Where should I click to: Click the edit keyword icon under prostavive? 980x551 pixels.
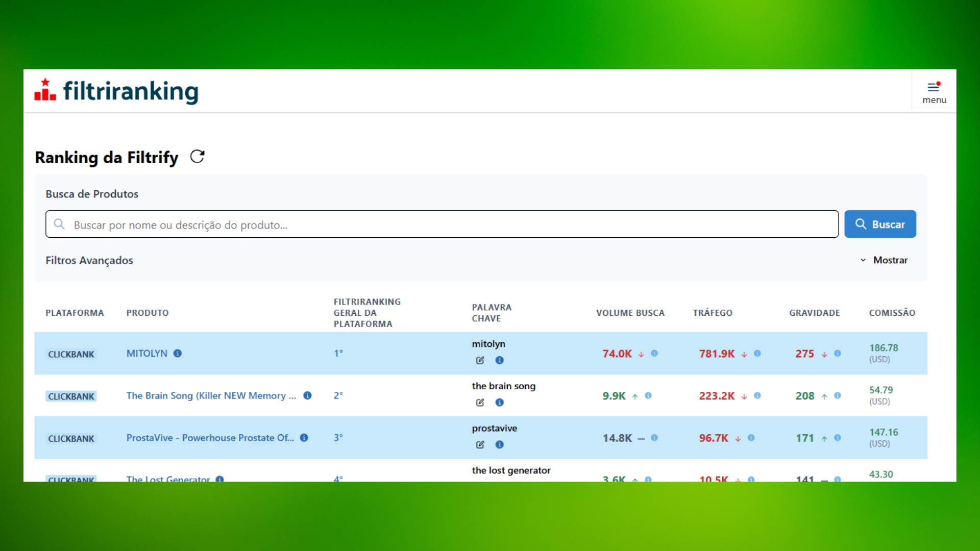(480, 445)
